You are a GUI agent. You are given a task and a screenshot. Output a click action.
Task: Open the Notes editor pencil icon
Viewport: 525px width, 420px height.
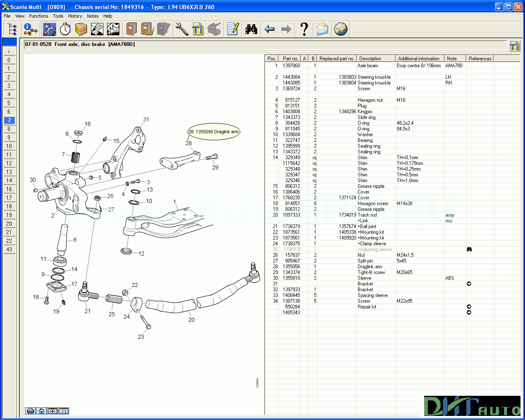pos(232,29)
